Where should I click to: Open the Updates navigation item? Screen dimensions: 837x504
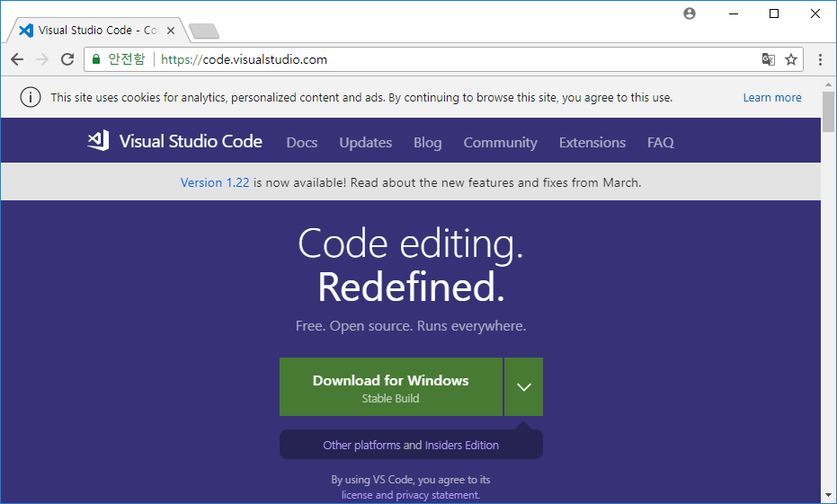(365, 142)
